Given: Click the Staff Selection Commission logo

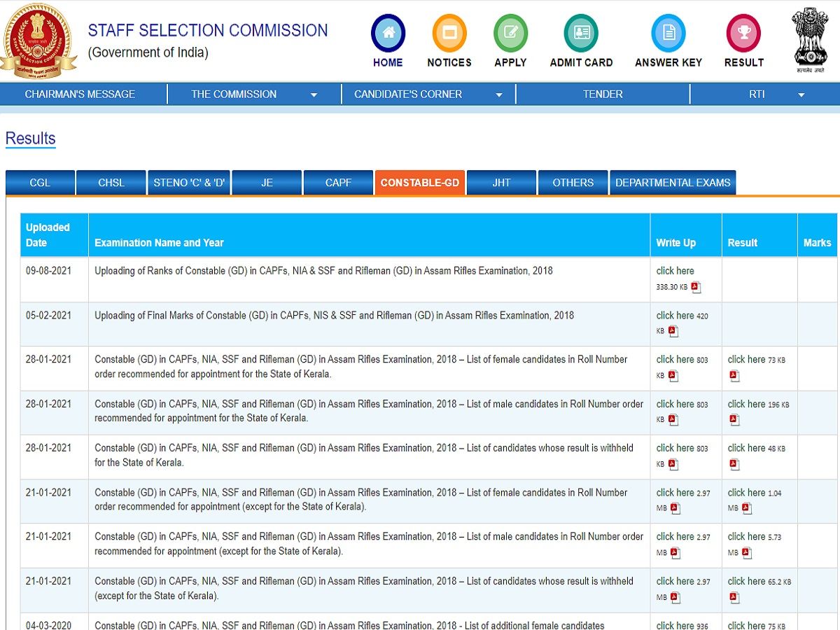Looking at the screenshot, I should click(x=37, y=40).
